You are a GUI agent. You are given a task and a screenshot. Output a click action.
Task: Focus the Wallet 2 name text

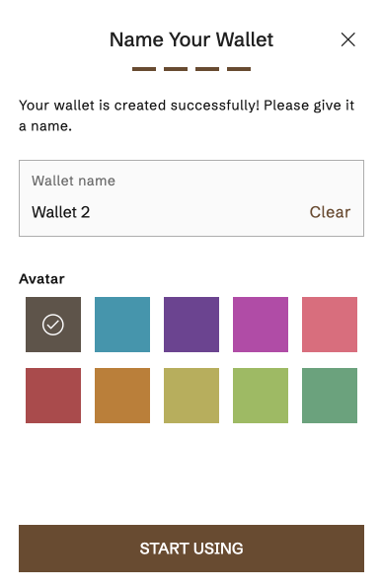click(61, 212)
